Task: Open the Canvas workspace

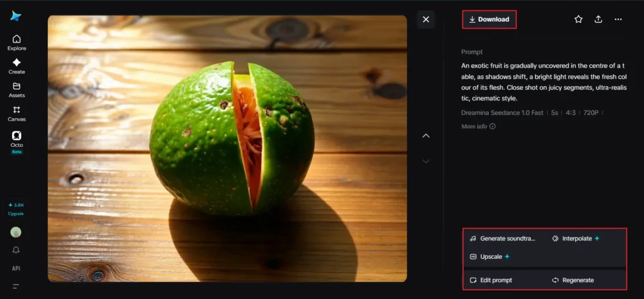Action: 16,114
